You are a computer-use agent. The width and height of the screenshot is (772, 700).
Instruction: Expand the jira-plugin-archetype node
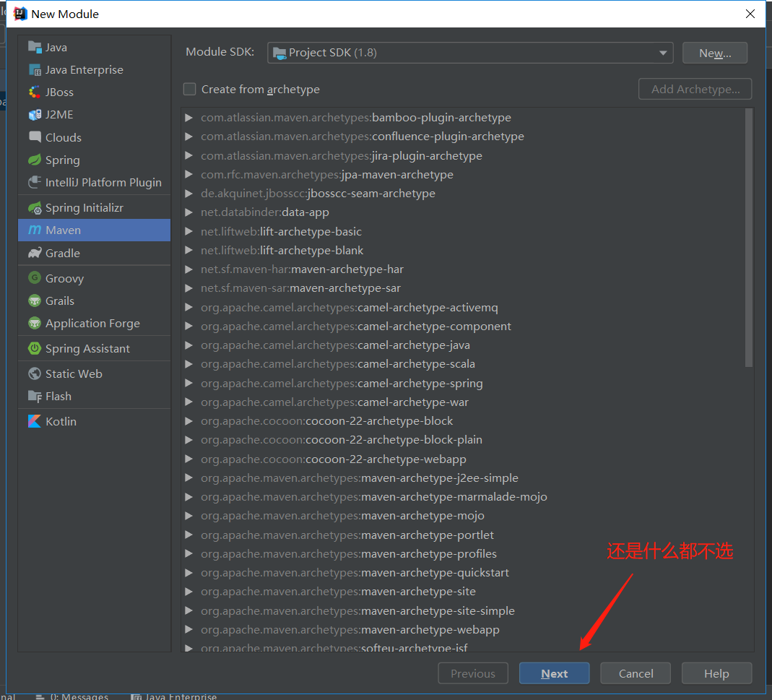[x=188, y=155]
